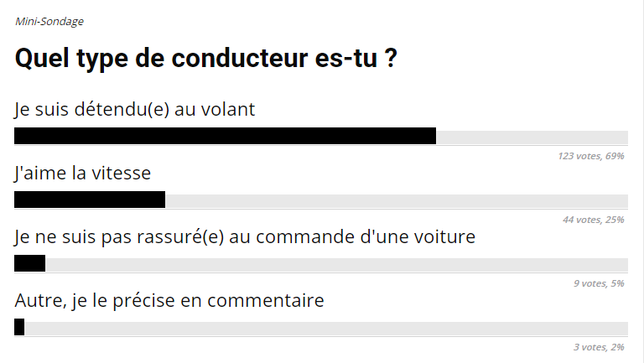Image resolution: width=644 pixels, height=363 pixels.
Task: Click the 'Mini-Sondage' label
Action: [x=49, y=21]
